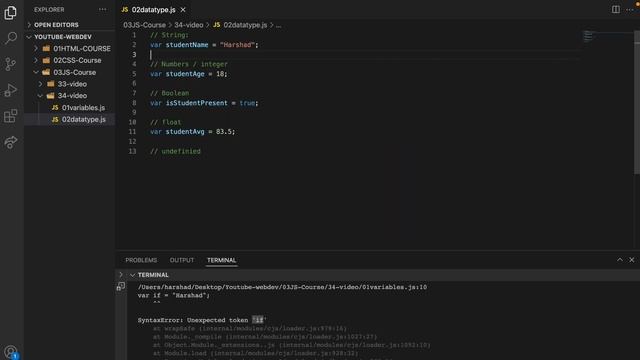
Task: Open Run and Debug view
Action: click(11, 90)
